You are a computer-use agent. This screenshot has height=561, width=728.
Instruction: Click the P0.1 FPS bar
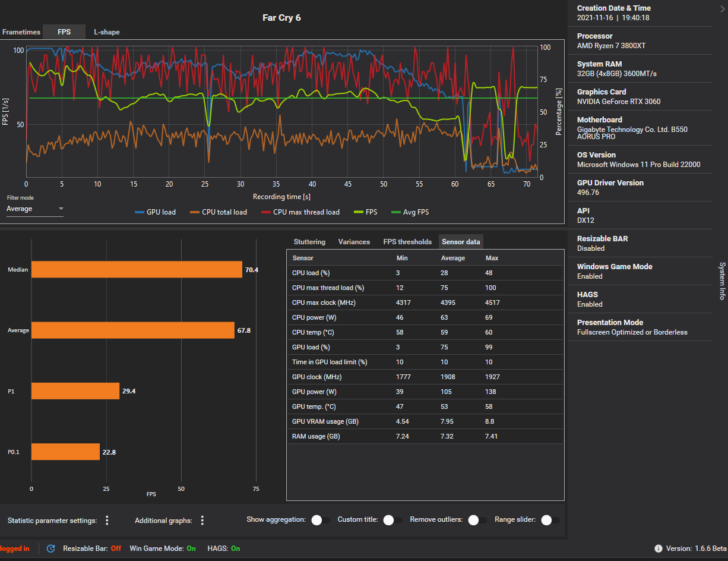pos(65,452)
